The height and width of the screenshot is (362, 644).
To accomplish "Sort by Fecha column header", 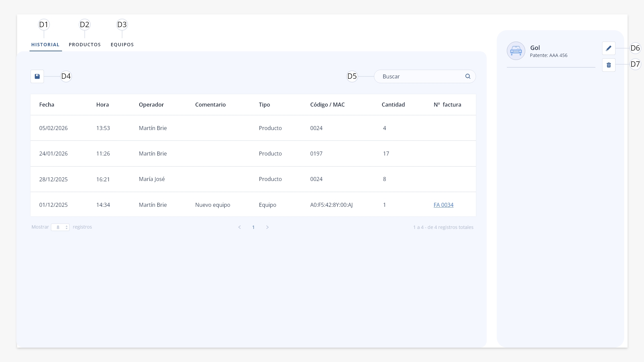I will (x=47, y=105).
